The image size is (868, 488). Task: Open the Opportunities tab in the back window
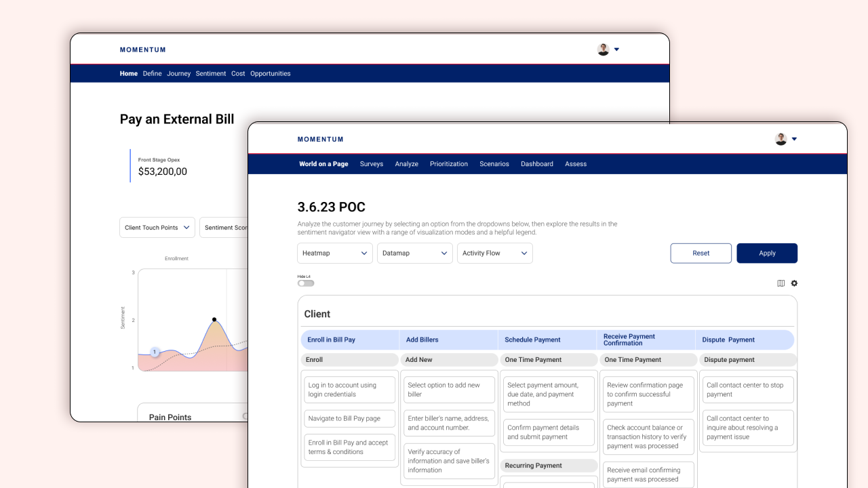[271, 74]
